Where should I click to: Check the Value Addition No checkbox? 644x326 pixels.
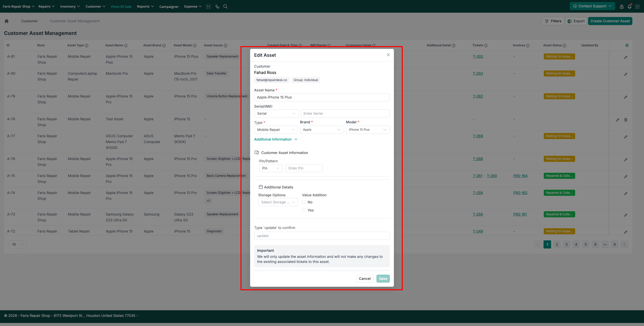304,202
